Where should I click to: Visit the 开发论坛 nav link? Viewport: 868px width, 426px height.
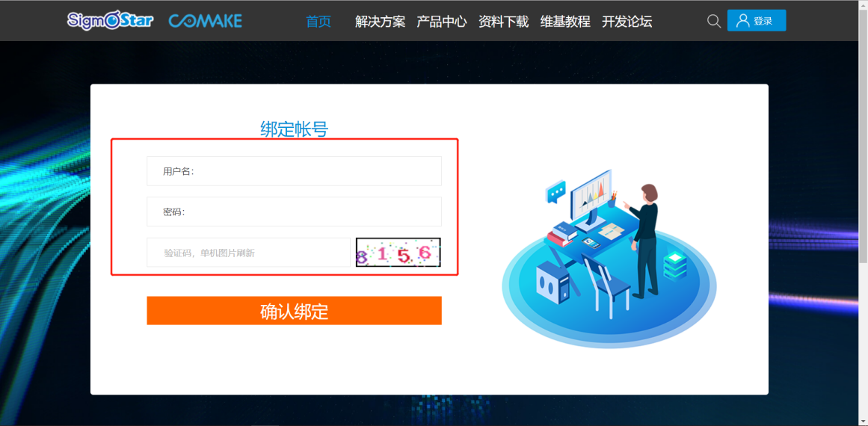tap(627, 21)
